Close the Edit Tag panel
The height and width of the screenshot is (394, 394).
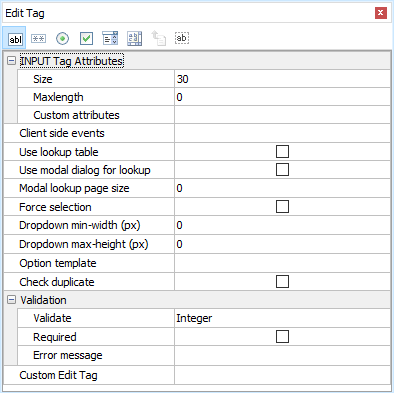pyautogui.click(x=381, y=13)
